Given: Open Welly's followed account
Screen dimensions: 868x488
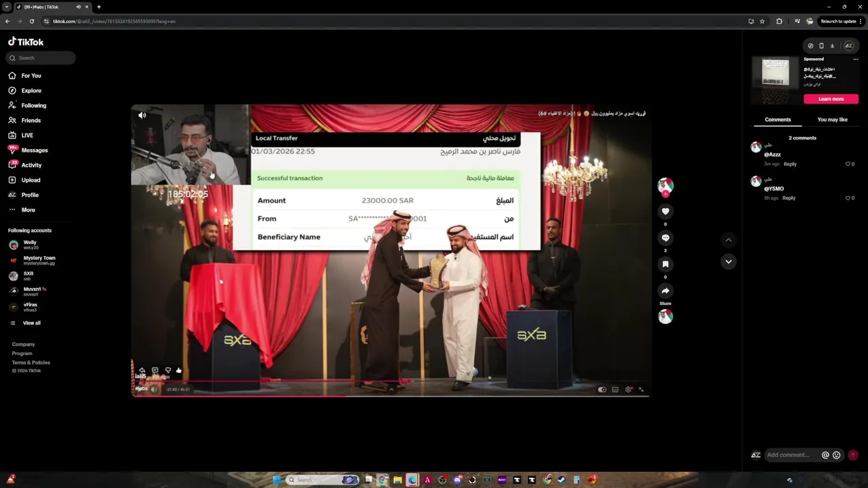Looking at the screenshot, I should 24,245.
